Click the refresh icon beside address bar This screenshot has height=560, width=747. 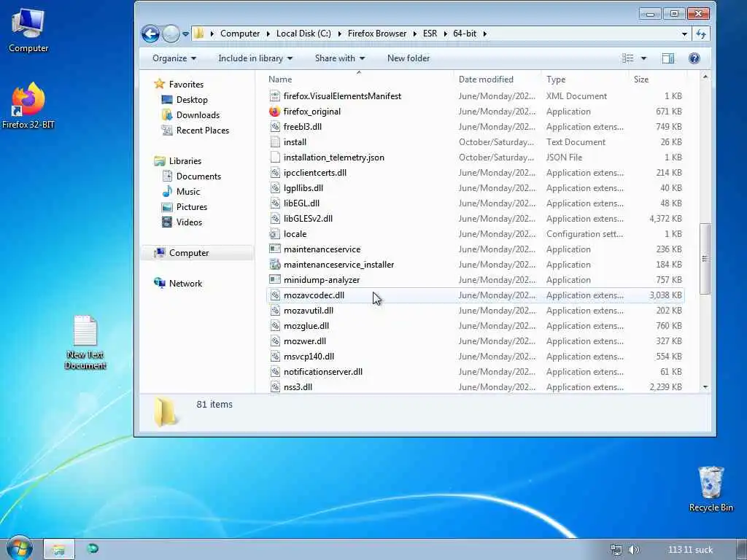pyautogui.click(x=701, y=34)
